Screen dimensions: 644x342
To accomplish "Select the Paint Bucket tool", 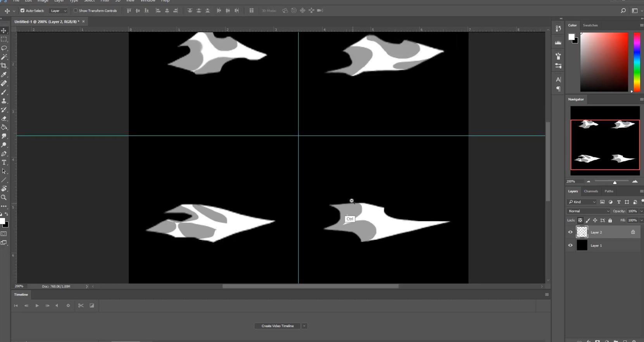I will (x=4, y=127).
